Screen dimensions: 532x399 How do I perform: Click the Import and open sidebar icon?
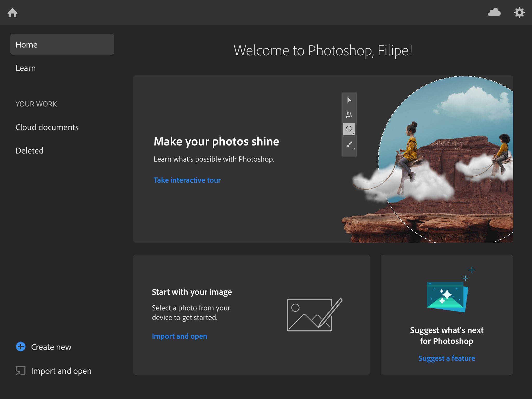point(21,371)
